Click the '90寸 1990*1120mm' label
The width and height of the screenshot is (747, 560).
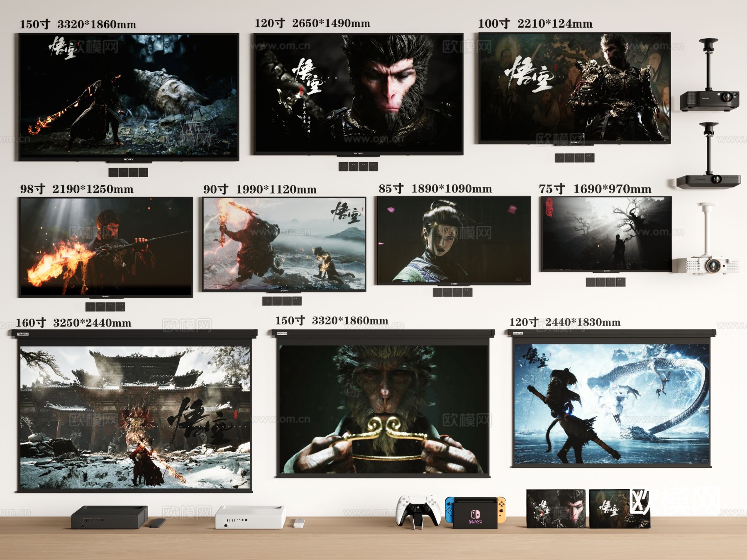pos(260,190)
